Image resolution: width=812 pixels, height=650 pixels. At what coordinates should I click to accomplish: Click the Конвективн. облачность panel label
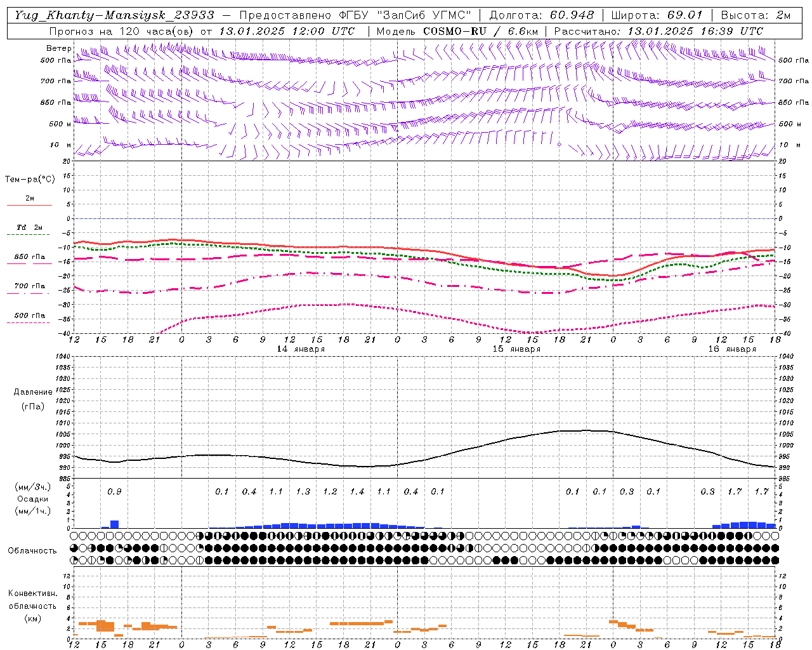click(x=32, y=606)
